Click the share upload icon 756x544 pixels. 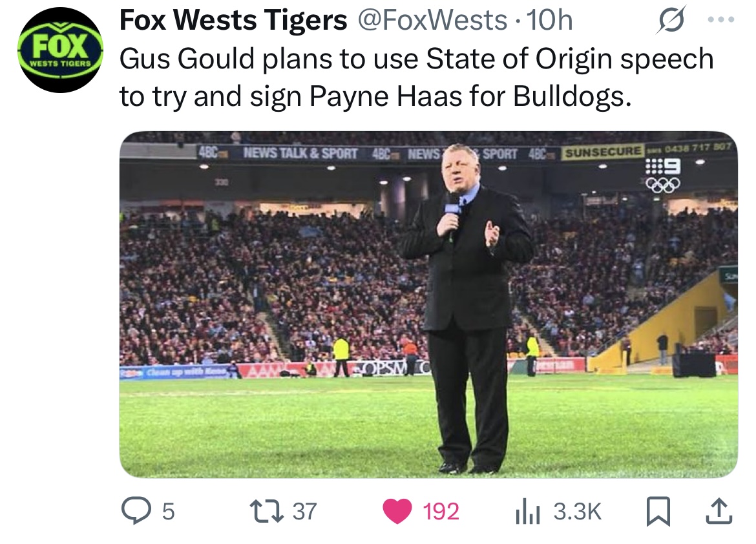point(719,511)
